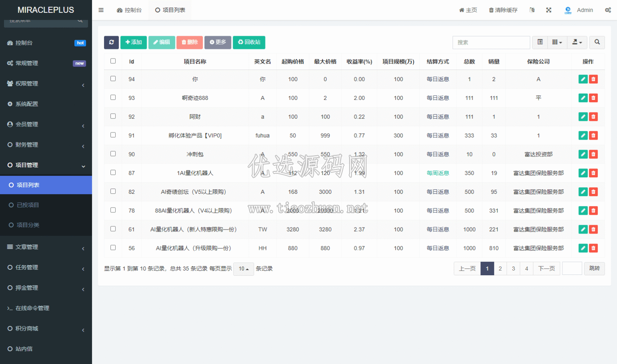This screenshot has height=364, width=617.
Task: Sort by 收益率(%) column header
Action: click(360, 61)
